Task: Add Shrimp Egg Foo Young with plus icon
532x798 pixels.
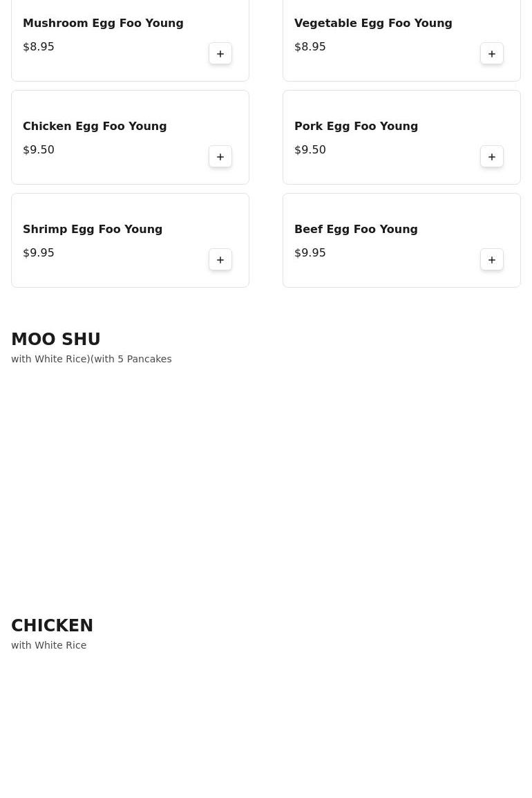Action: (x=220, y=259)
